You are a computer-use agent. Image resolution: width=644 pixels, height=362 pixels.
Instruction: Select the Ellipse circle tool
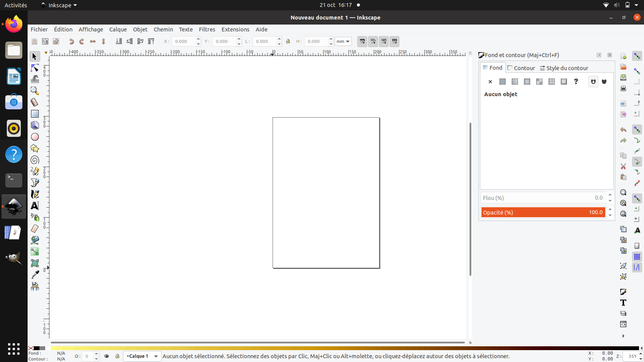(35, 137)
